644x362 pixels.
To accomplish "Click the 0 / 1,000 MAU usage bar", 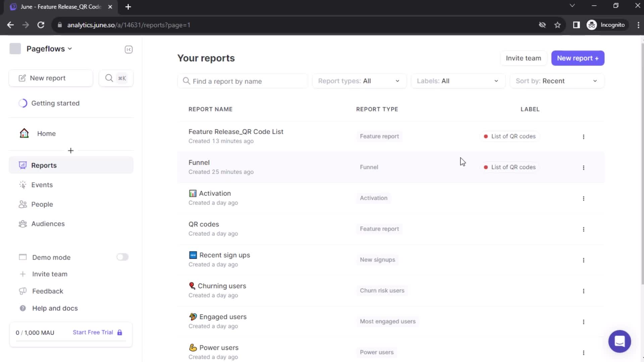I will tap(71, 341).
